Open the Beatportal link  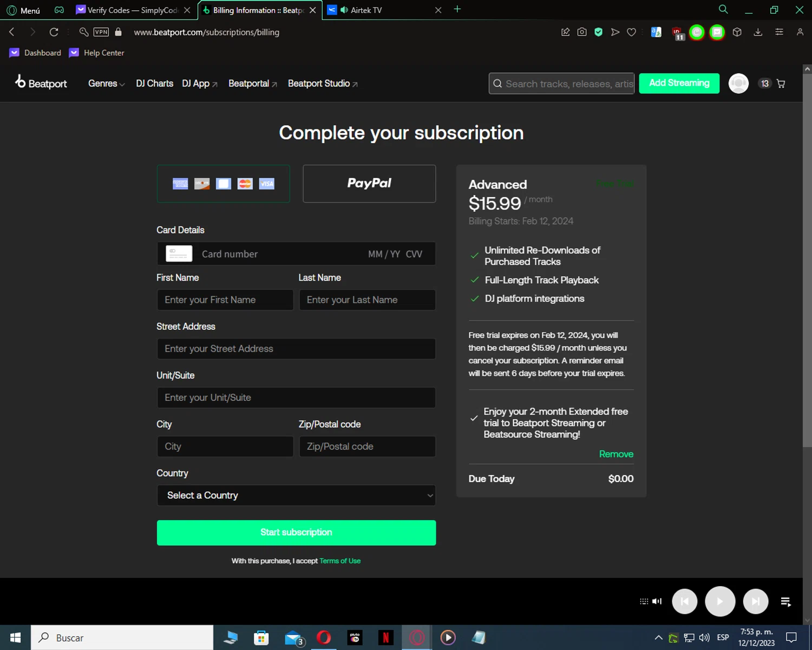253,83
